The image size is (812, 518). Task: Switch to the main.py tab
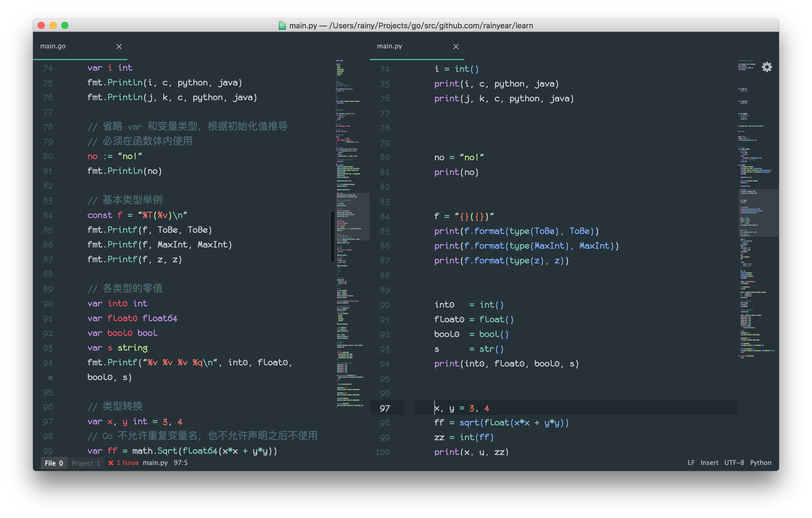pyautogui.click(x=390, y=46)
